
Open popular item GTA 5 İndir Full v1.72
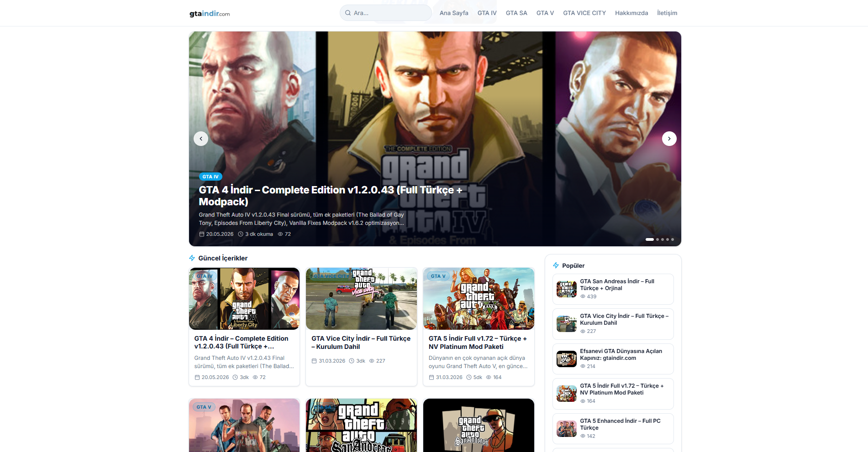coord(613,394)
